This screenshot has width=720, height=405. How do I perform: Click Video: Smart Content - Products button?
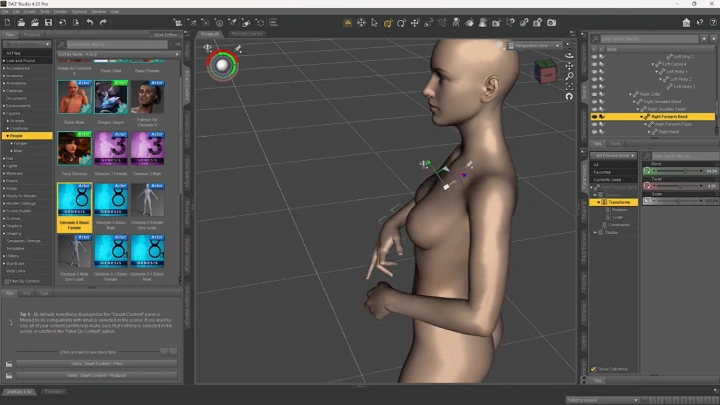(97, 375)
